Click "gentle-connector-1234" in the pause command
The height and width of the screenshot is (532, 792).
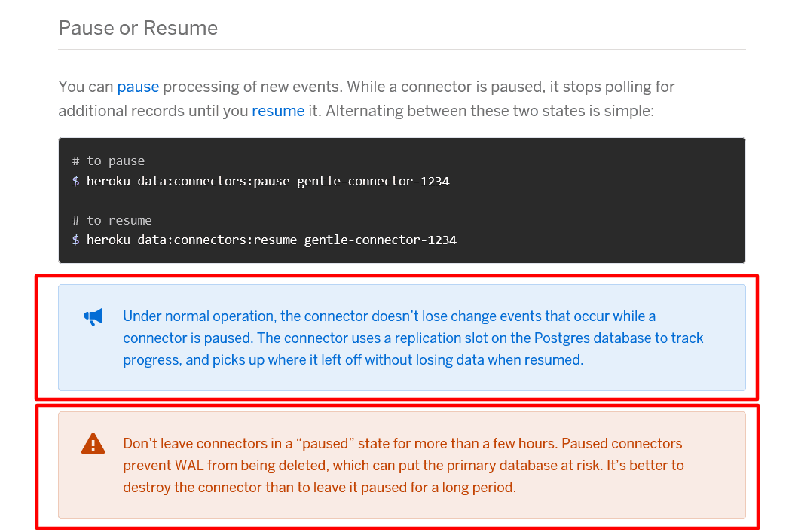point(373,181)
